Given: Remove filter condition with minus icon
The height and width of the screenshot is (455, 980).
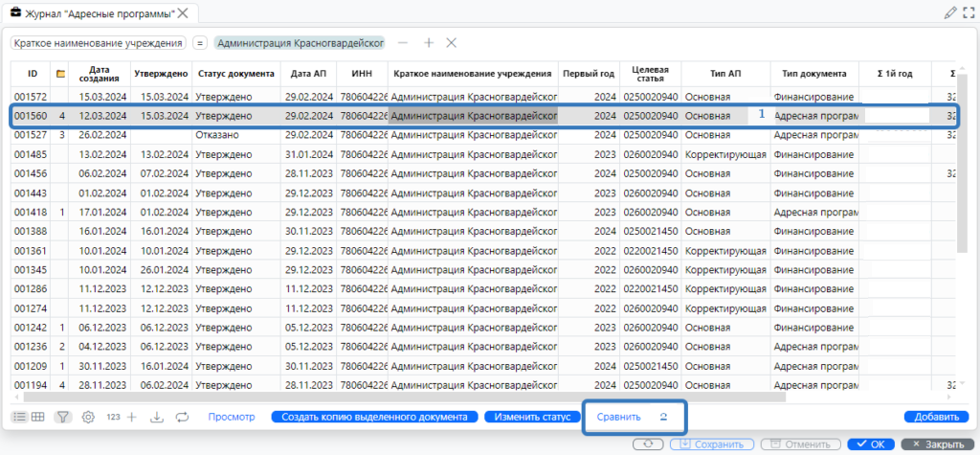Looking at the screenshot, I should pyautogui.click(x=403, y=43).
